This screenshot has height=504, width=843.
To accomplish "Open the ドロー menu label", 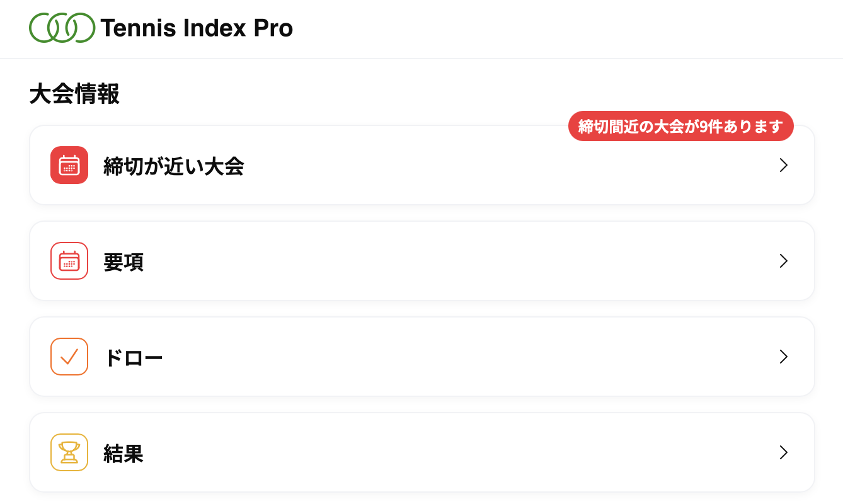I will [x=133, y=358].
